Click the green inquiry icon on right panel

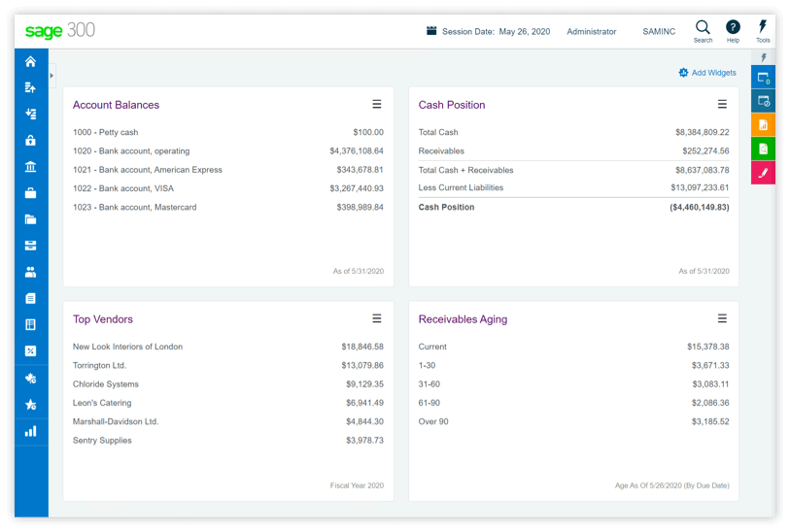tap(763, 149)
